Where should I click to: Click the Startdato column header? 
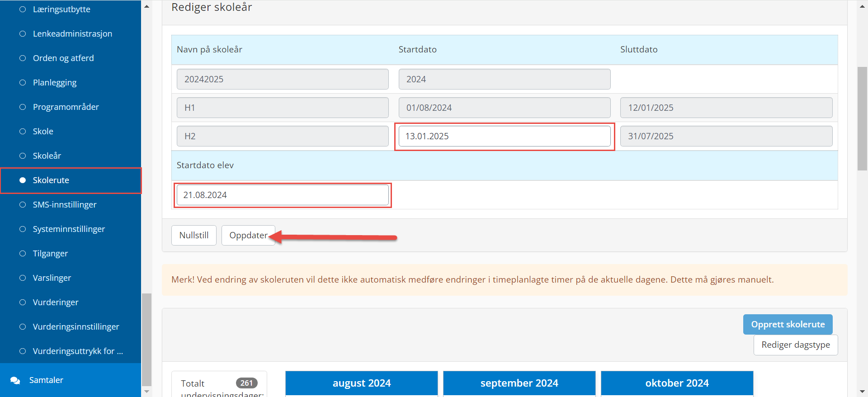(417, 49)
